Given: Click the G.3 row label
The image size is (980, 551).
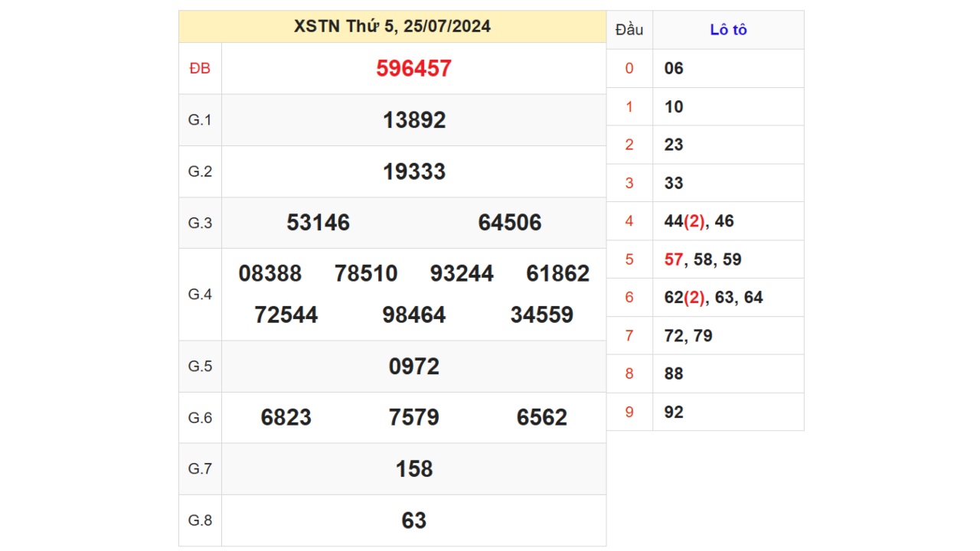Looking at the screenshot, I should pos(200,223).
